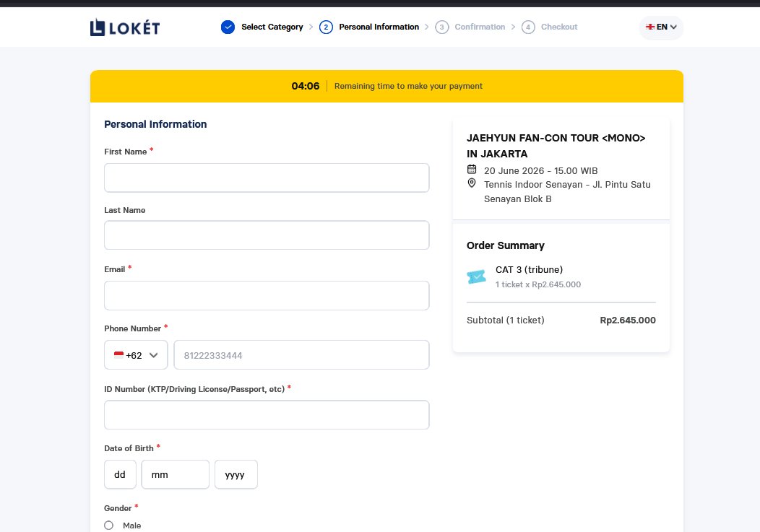This screenshot has width=760, height=532.
Task: Click the 20 June 2026 - 15.00 WIB text
Action: [x=540, y=170]
